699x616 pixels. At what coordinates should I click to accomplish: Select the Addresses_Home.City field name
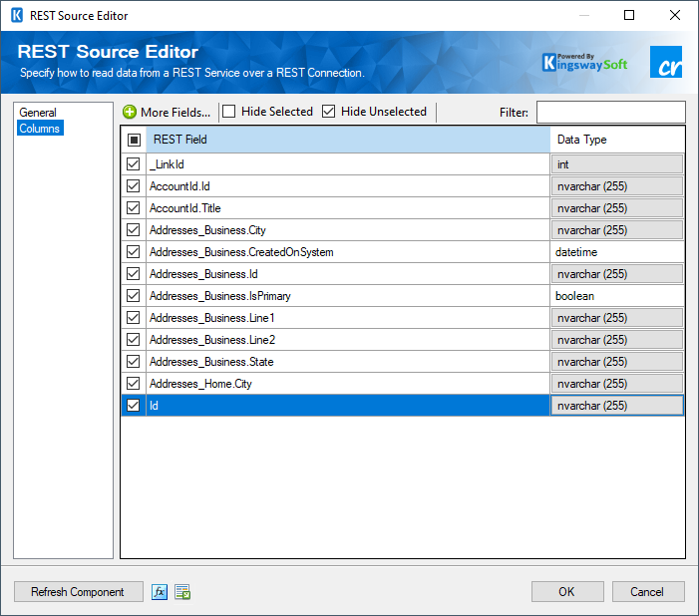[200, 384]
